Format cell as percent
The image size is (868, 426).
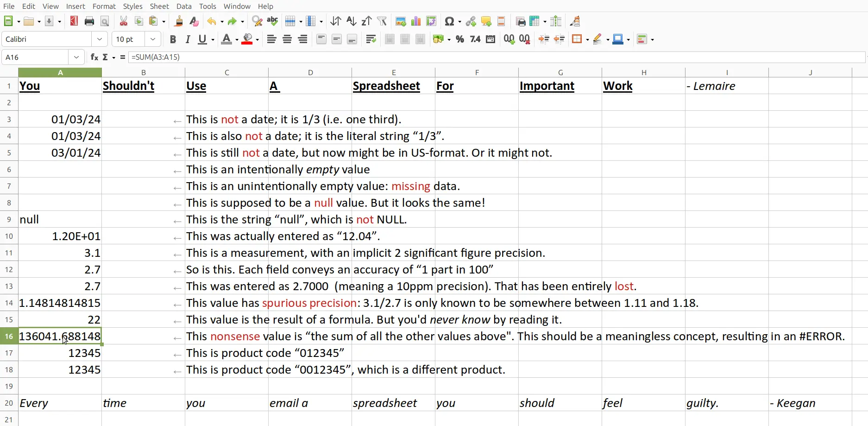tap(460, 39)
